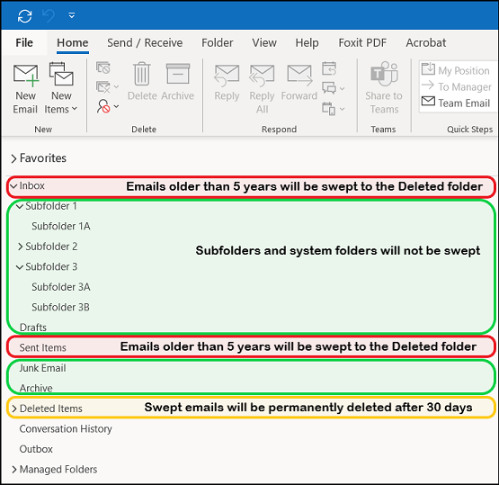Click the Archive box icon
Screen dimensions: 499x485
tap(178, 74)
